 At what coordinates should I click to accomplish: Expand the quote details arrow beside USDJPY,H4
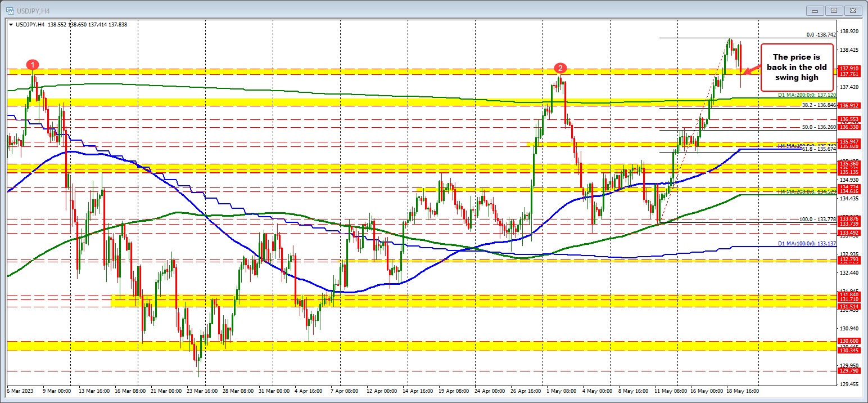coord(10,25)
